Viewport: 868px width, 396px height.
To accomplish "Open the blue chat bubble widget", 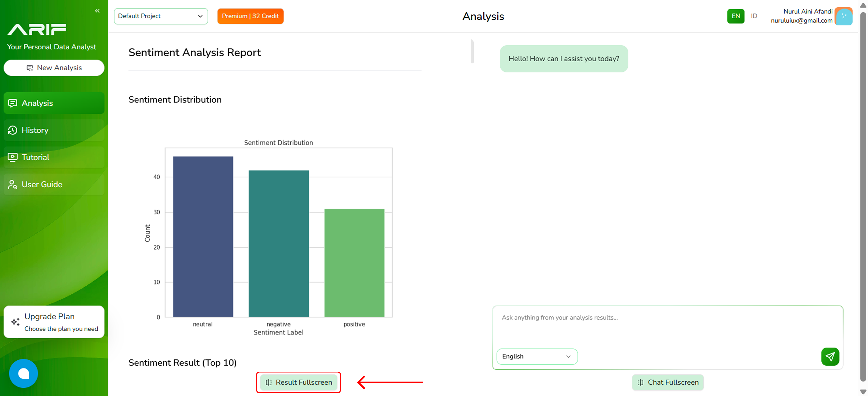I will pos(23,373).
